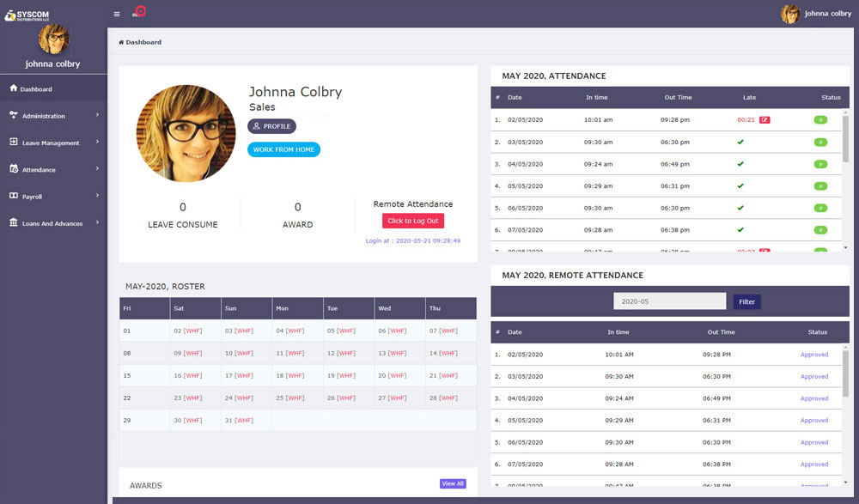Click the top-right user avatar

tap(789, 14)
